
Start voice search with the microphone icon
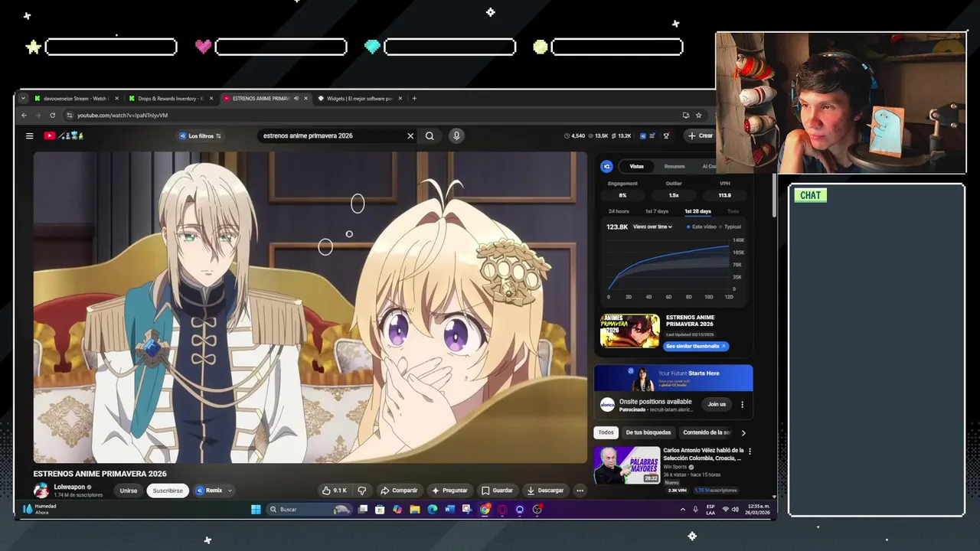pos(456,135)
